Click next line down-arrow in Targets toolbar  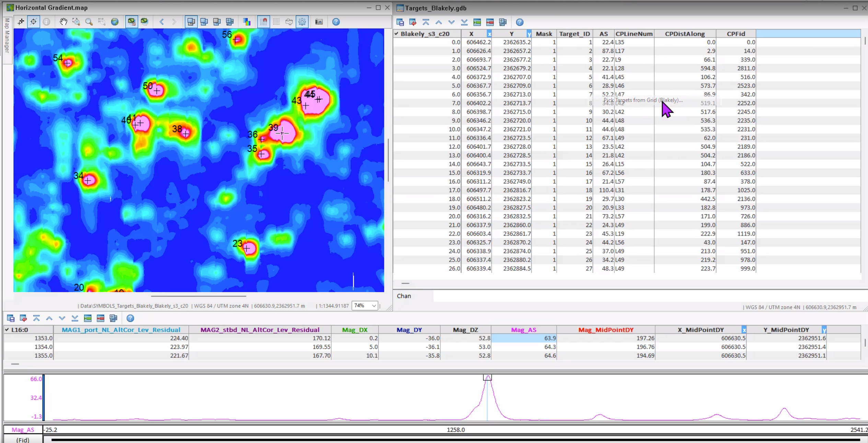[451, 22]
